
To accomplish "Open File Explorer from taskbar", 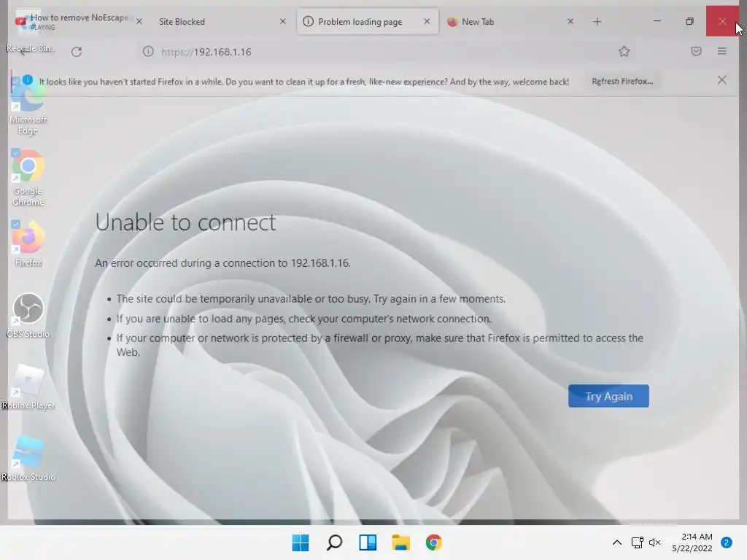I will tap(400, 542).
